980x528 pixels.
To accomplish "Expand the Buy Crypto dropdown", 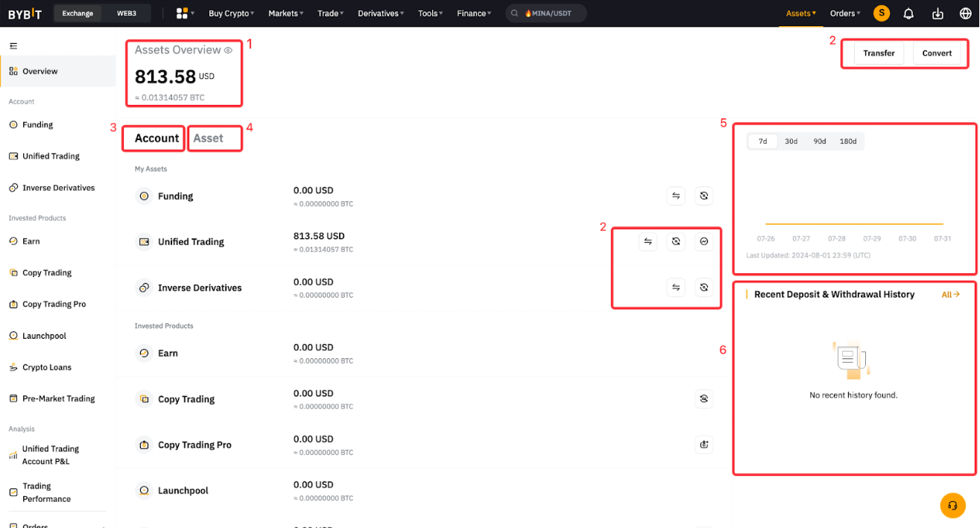I will [231, 13].
